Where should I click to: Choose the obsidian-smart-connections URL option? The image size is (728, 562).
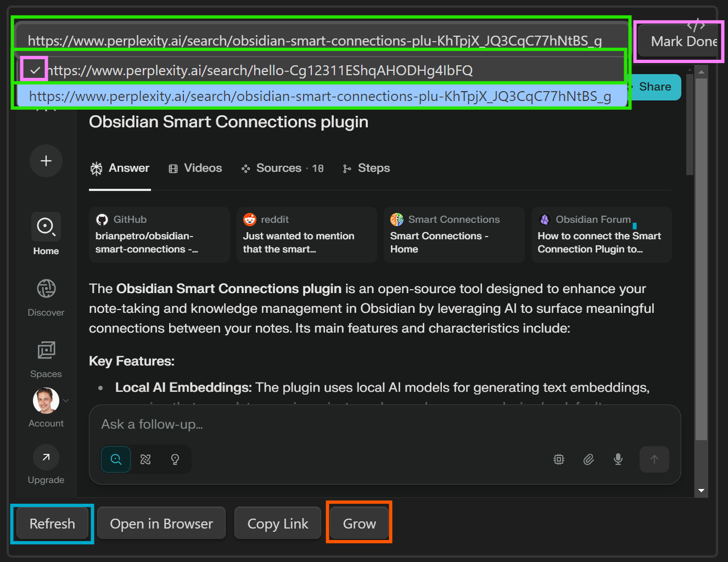tap(321, 97)
